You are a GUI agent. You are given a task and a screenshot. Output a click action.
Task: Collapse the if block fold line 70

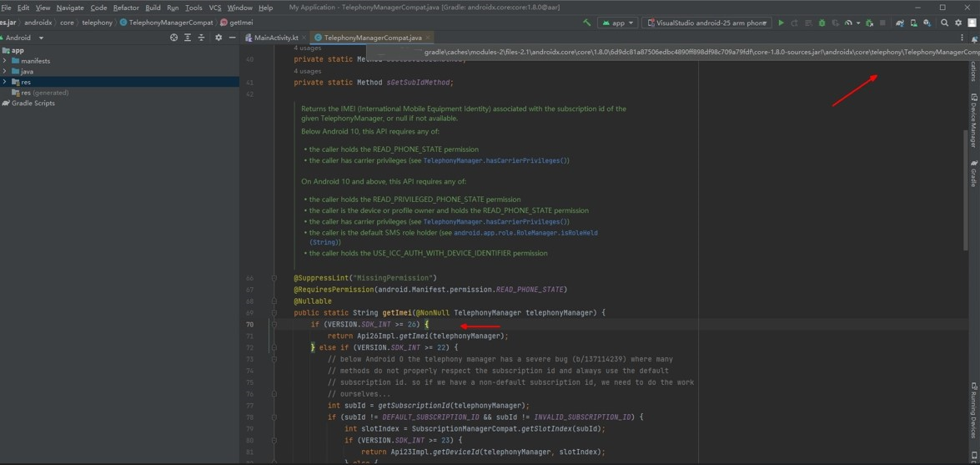[x=274, y=324]
